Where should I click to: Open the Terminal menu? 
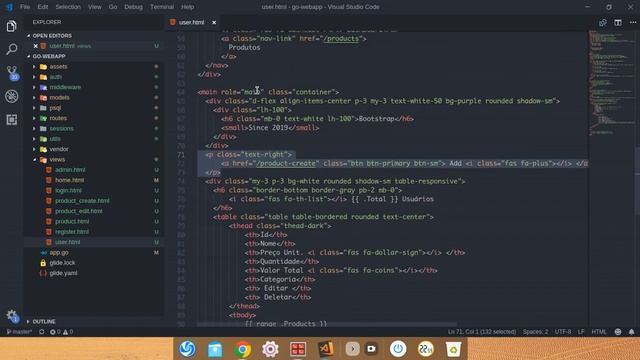(x=162, y=7)
